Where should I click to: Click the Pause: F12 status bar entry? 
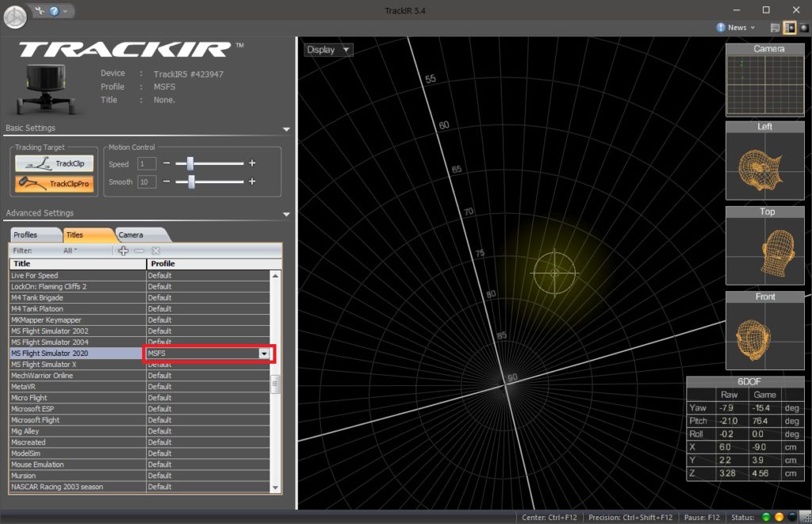coord(702,518)
